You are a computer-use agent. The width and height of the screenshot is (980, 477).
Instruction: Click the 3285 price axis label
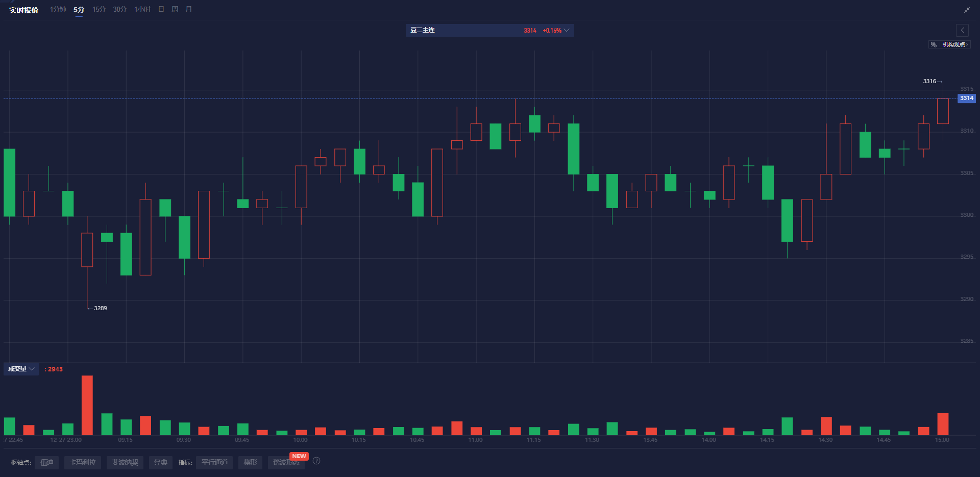(x=967, y=341)
